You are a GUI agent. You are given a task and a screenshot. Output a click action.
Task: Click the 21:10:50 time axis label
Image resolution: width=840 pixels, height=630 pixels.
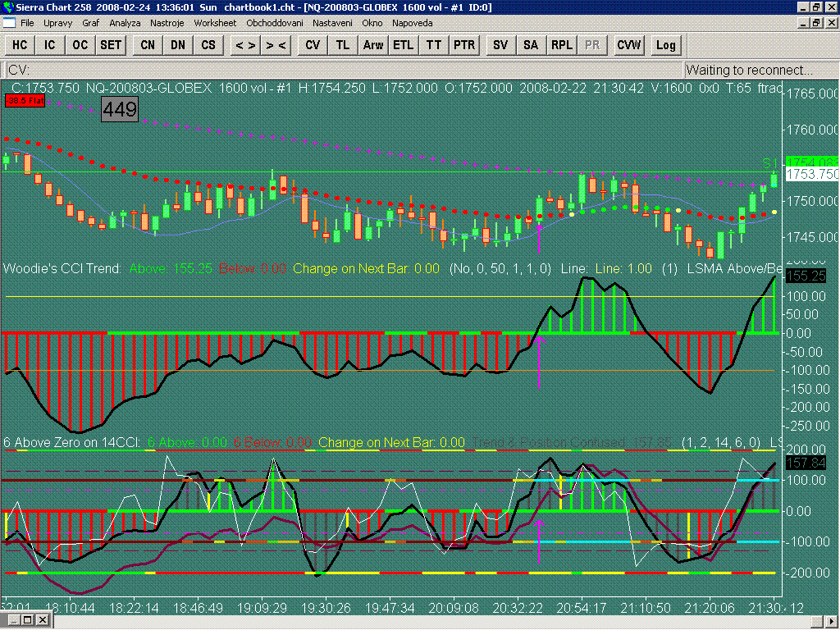(646, 609)
